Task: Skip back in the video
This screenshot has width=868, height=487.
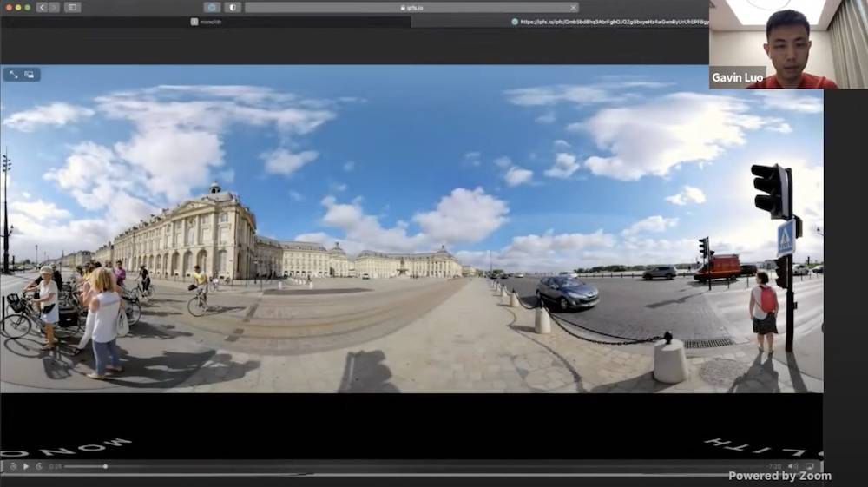Action: (x=13, y=466)
